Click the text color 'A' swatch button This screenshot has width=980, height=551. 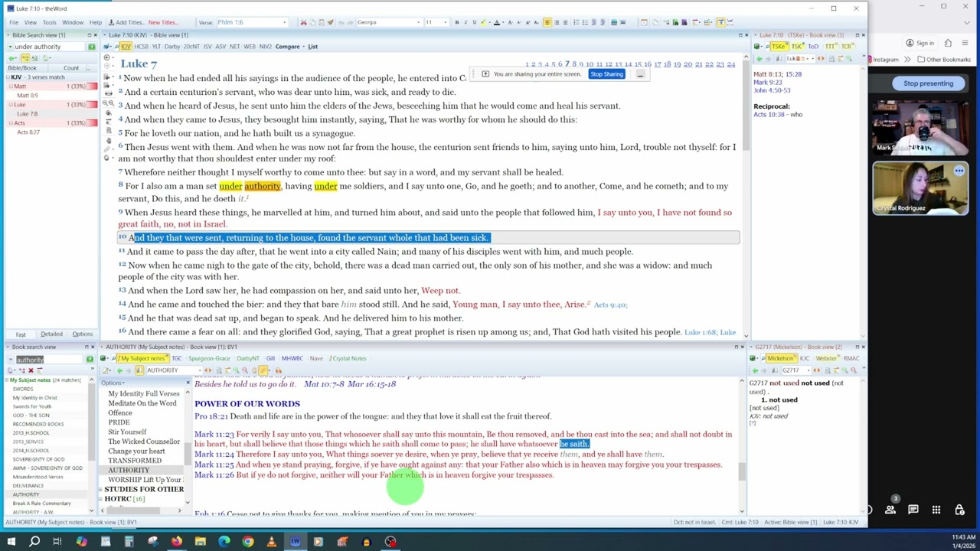click(496, 22)
